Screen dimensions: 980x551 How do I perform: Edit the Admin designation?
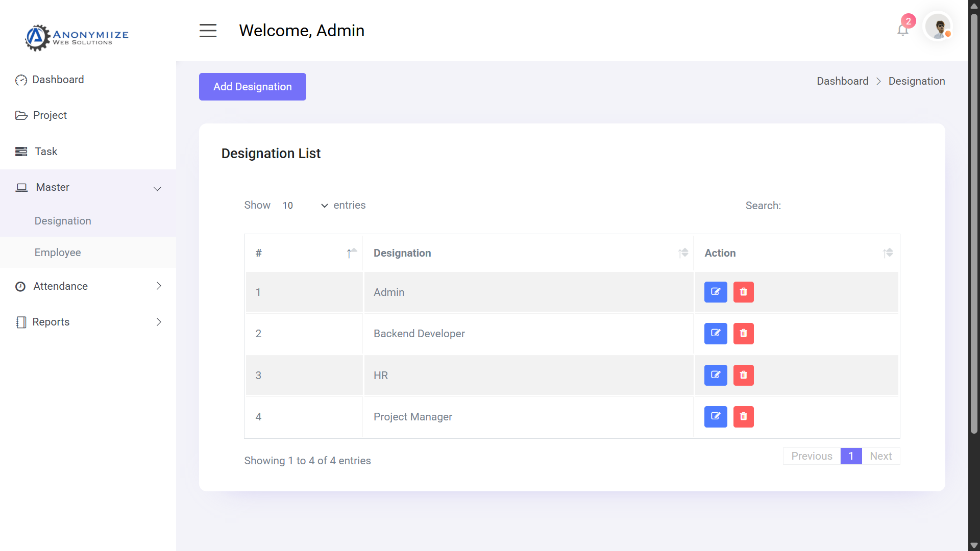[x=716, y=292]
